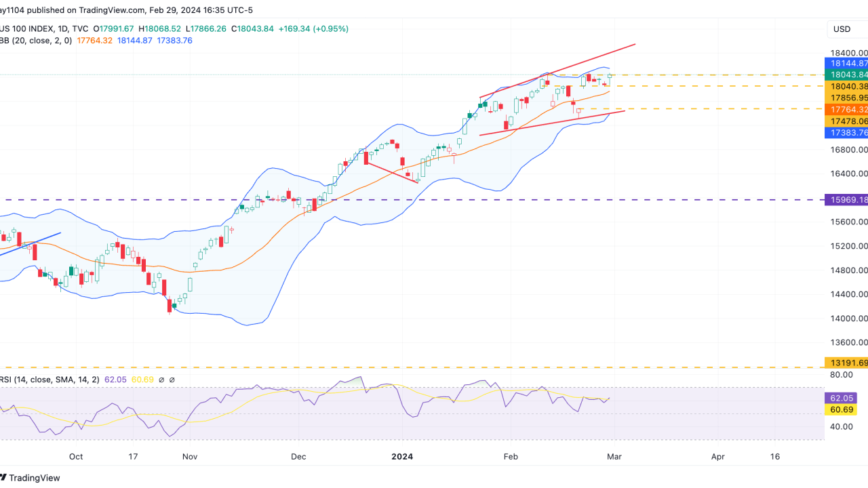
Task: Click the open value O17991.67 in header
Action: (x=114, y=29)
